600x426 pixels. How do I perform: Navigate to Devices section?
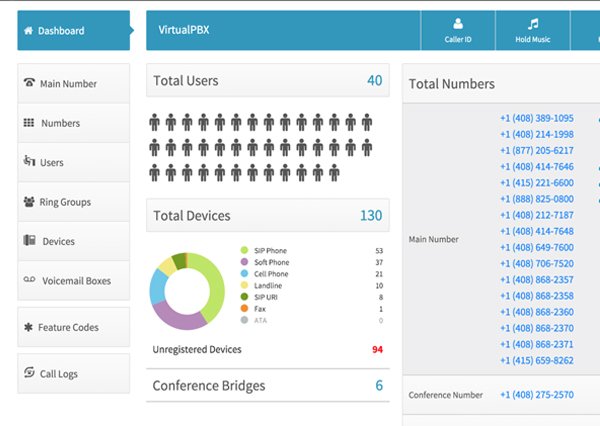[73, 241]
